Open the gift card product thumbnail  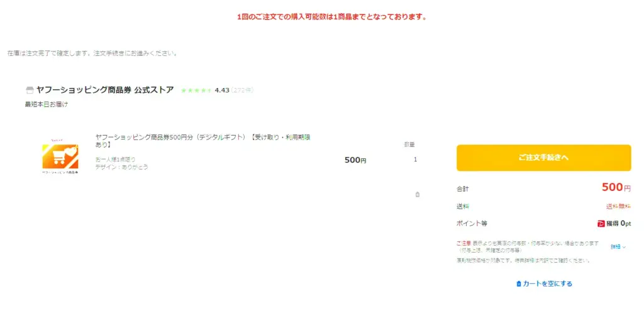60,156
